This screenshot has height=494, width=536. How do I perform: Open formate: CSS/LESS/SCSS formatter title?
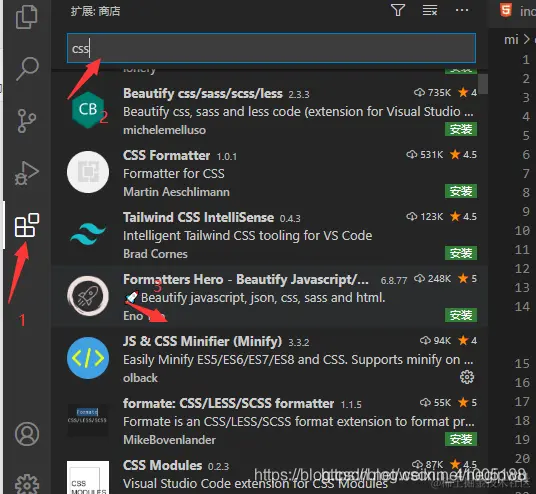pyautogui.click(x=228, y=403)
